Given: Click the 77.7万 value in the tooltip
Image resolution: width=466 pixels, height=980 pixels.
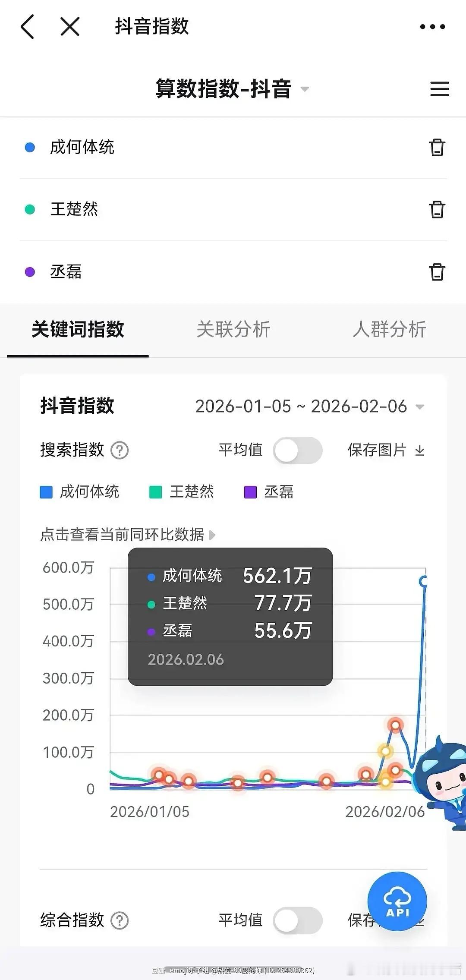Looking at the screenshot, I should click(x=283, y=603).
